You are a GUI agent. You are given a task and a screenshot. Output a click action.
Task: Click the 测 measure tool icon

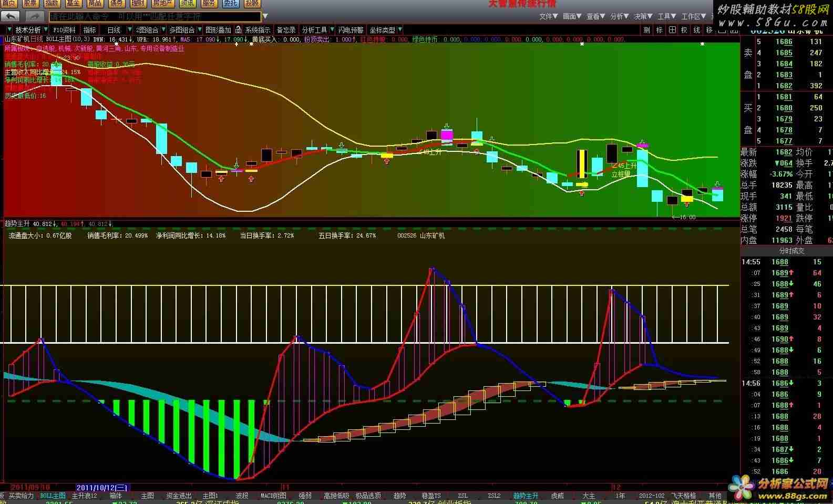click(647, 30)
